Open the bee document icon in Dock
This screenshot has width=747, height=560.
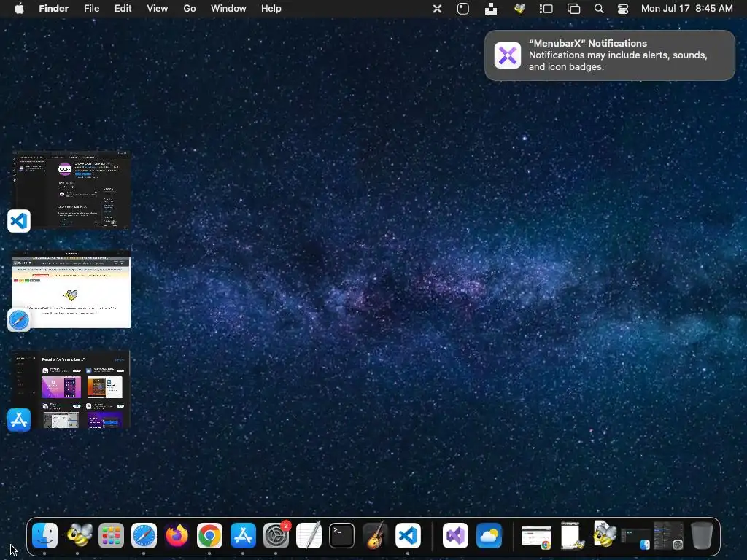point(604,534)
